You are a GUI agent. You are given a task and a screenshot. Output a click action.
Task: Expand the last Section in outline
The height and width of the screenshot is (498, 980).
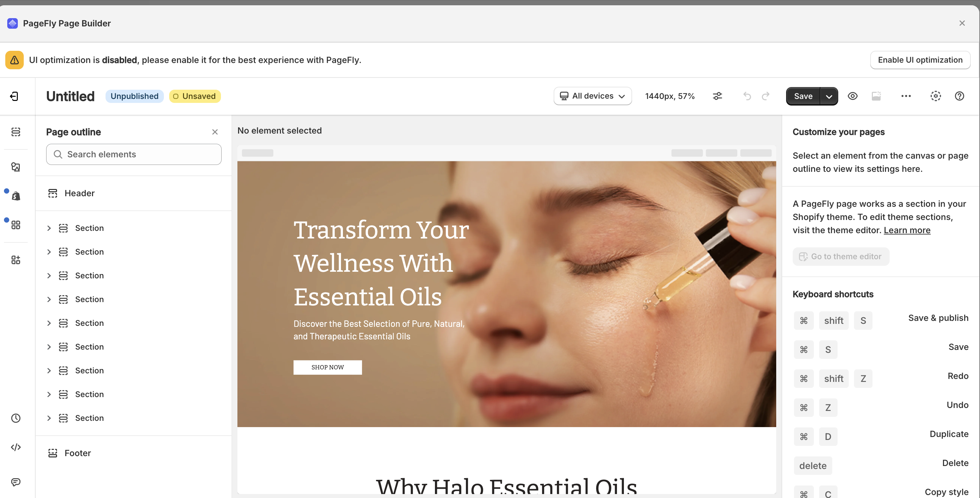pos(49,418)
